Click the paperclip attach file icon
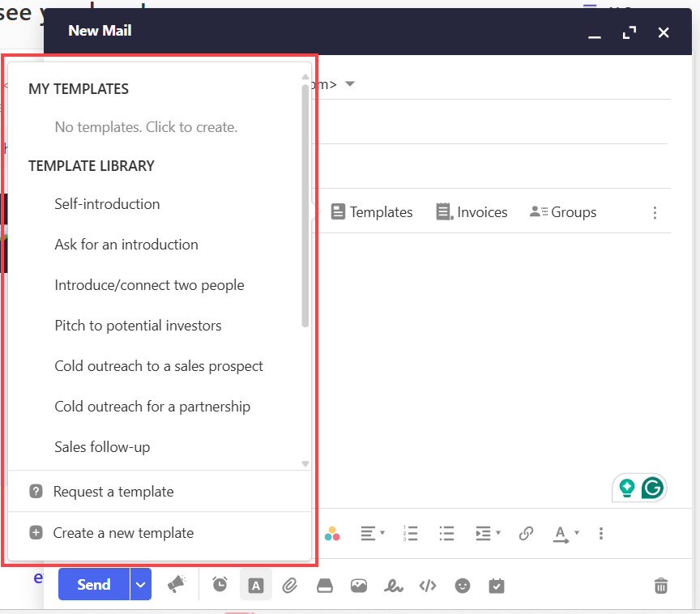The height and width of the screenshot is (614, 700). click(x=290, y=586)
